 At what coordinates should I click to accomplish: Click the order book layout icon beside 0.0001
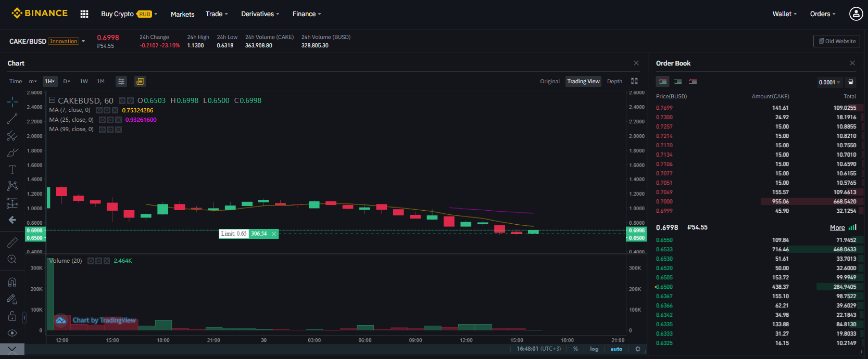click(850, 82)
